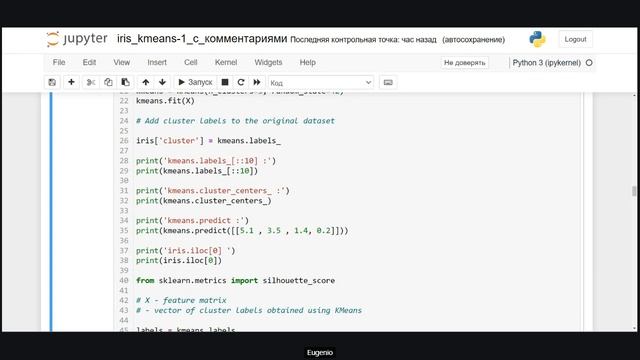
Task: Cut selected cells with scissors icon
Action: 91,82
